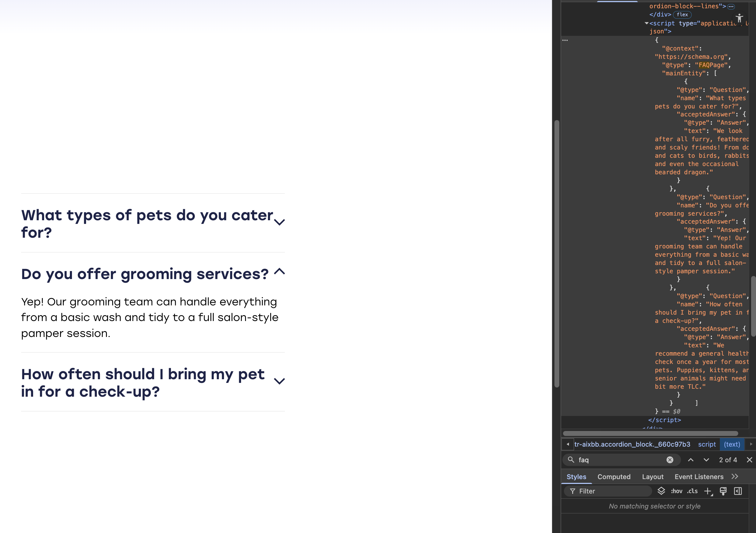Open the Layout tab
Viewport: 756px width, 533px height.
653,476
